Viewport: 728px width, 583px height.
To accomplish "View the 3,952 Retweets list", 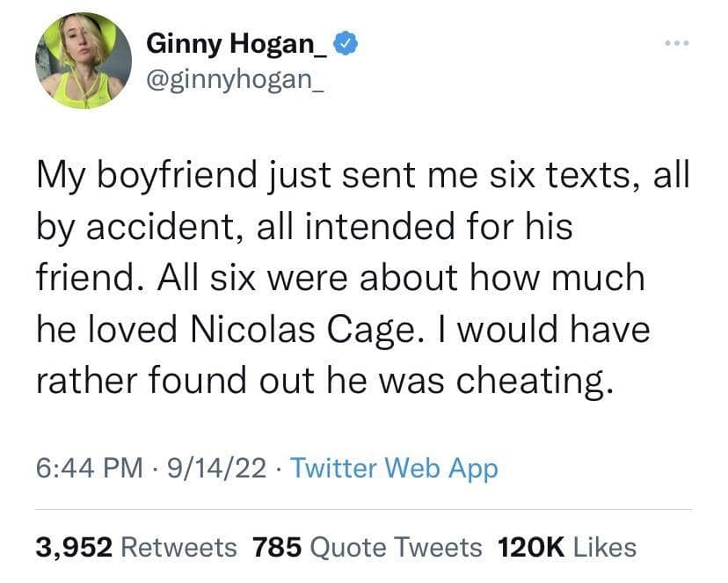I will point(136,547).
